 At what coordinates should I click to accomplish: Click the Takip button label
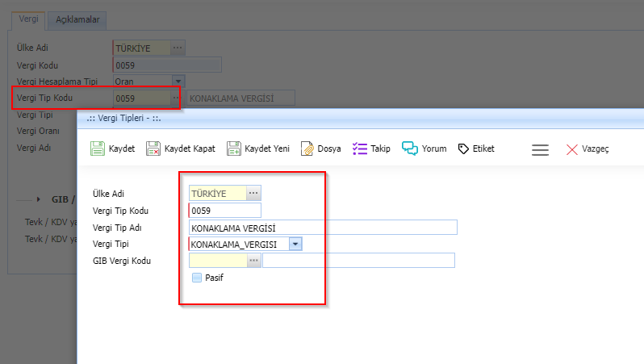[380, 149]
